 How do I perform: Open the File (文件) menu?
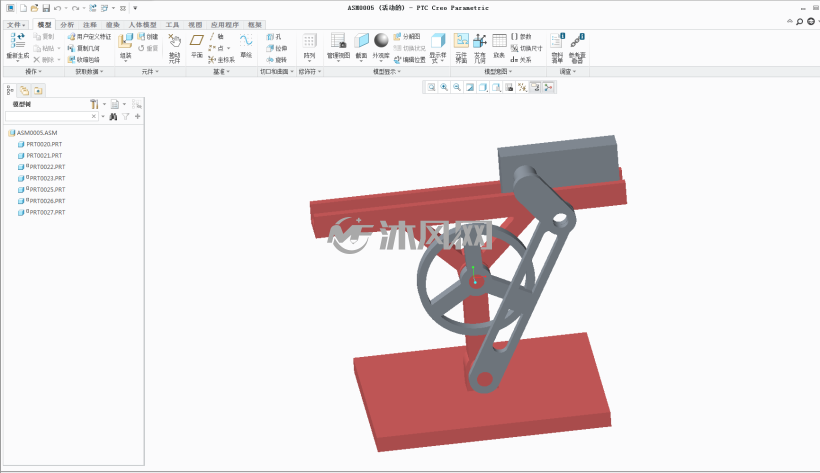point(16,25)
